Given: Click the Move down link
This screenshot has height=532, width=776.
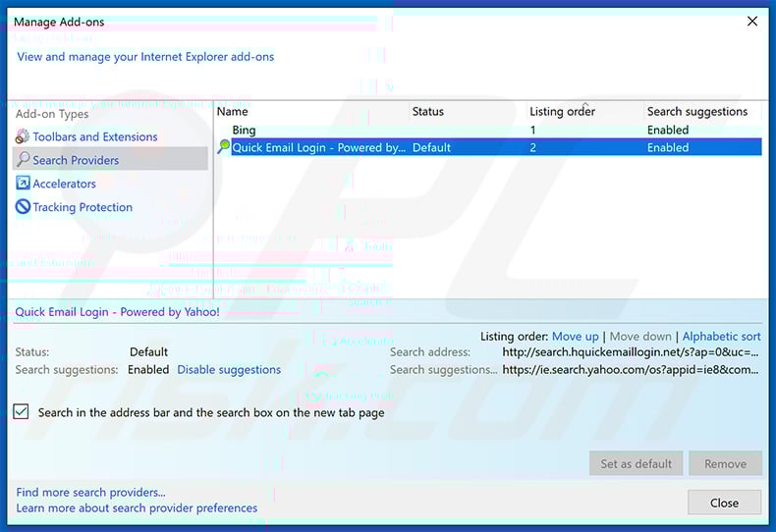Looking at the screenshot, I should point(640,337).
